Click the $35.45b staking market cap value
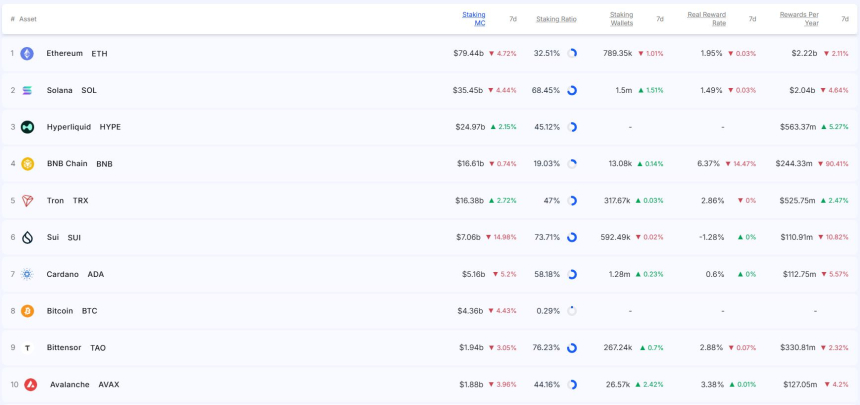Screen dimensions: 860x405 click(x=467, y=91)
